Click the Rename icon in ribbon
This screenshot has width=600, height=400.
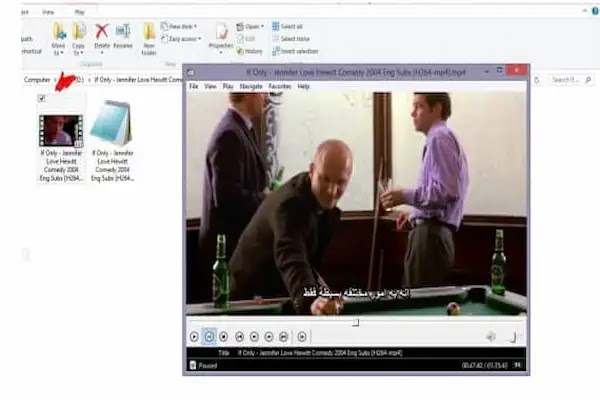[123, 31]
